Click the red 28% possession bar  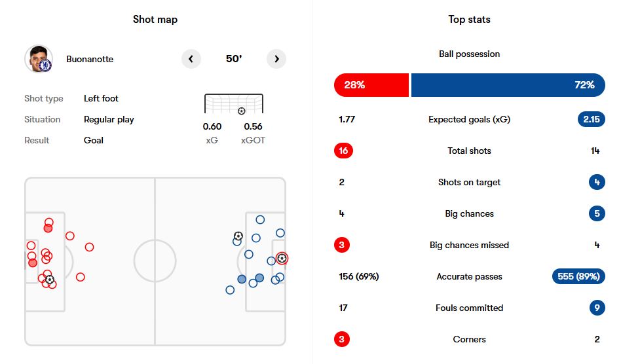(371, 85)
